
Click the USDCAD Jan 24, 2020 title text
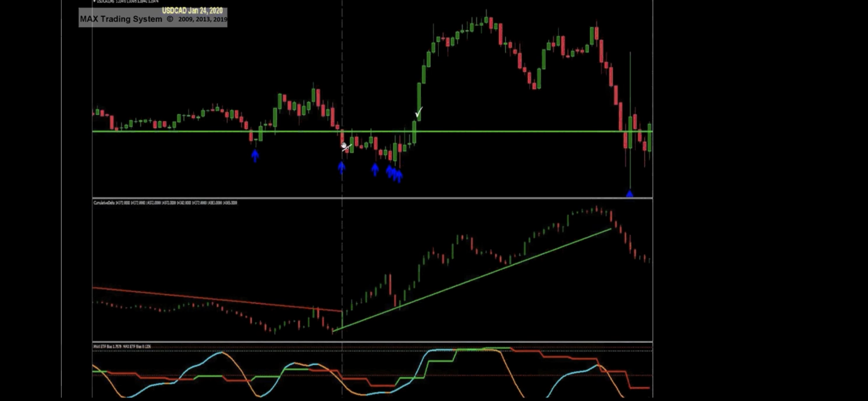192,10
